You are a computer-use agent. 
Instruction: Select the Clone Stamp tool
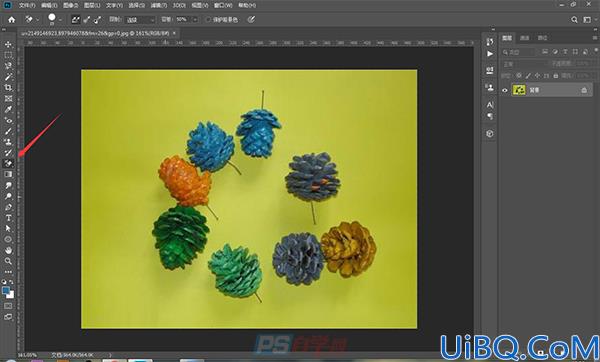[8, 142]
